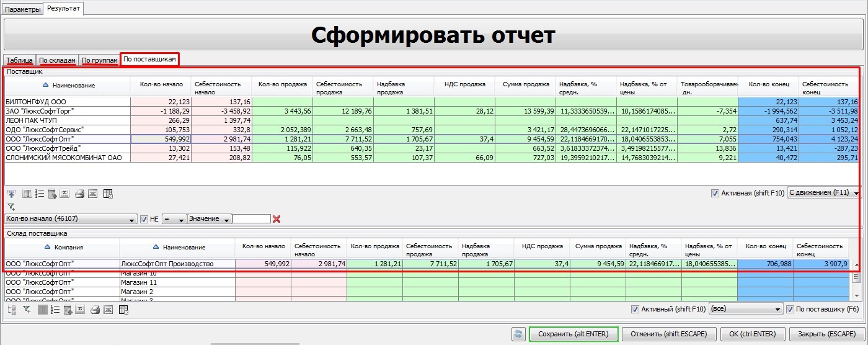868x345 pixels.
Task: Click the tree-grouping icon in the warehouse toolbar
Action: pos(11,310)
